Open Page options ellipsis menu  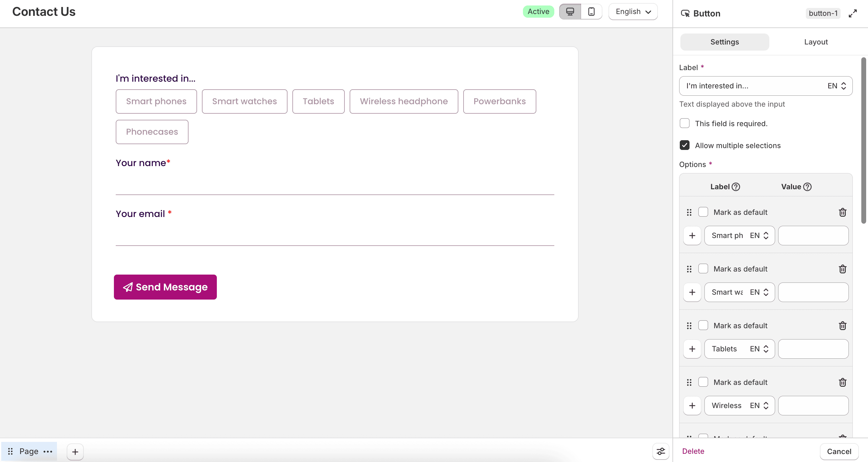click(48, 451)
